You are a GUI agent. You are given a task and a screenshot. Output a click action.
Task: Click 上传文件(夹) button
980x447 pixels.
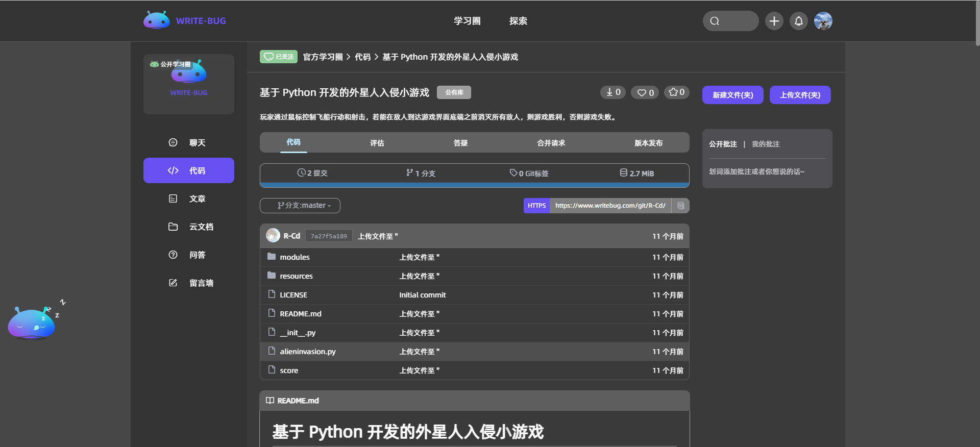click(x=800, y=95)
